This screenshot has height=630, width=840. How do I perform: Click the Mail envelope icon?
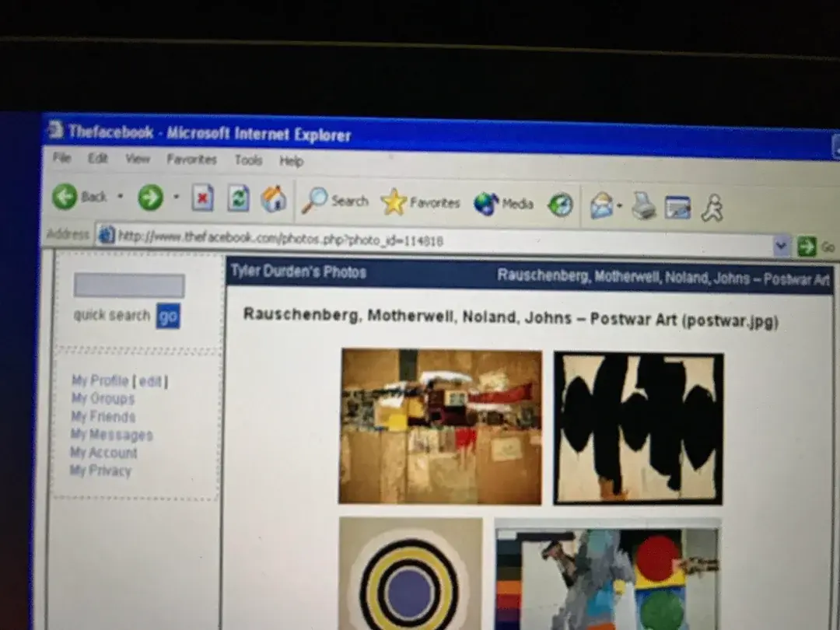601,205
